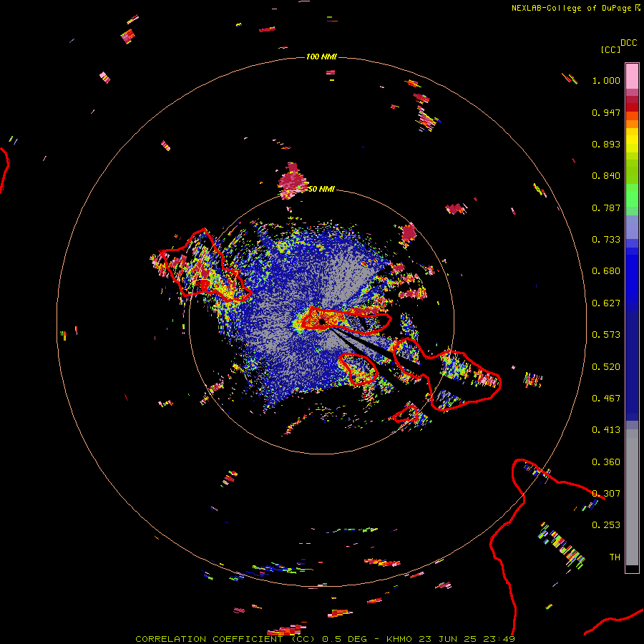Click the 0.307 color scale label
The height and width of the screenshot is (644, 644).
click(606, 494)
